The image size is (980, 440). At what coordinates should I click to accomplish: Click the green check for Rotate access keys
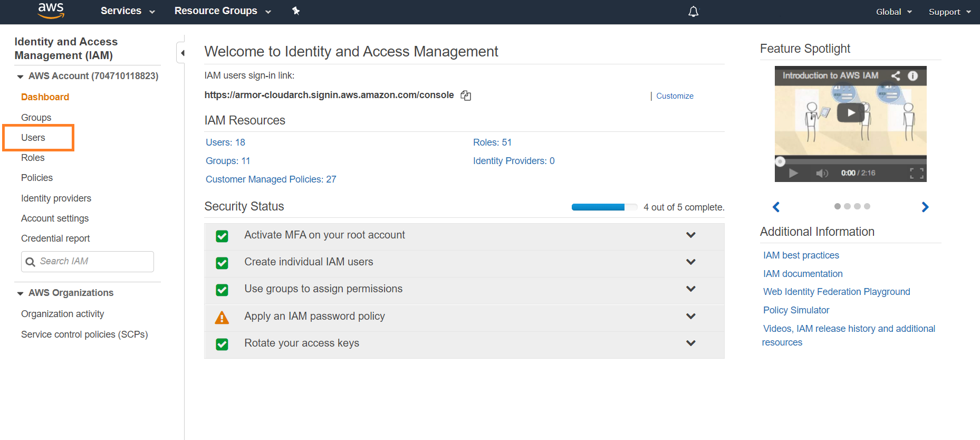222,344
